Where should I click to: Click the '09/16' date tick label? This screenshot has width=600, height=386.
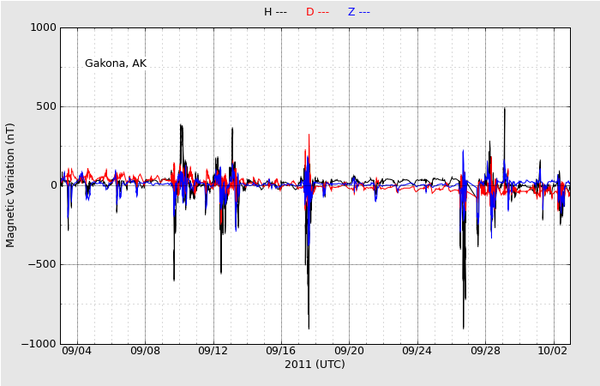click(281, 350)
